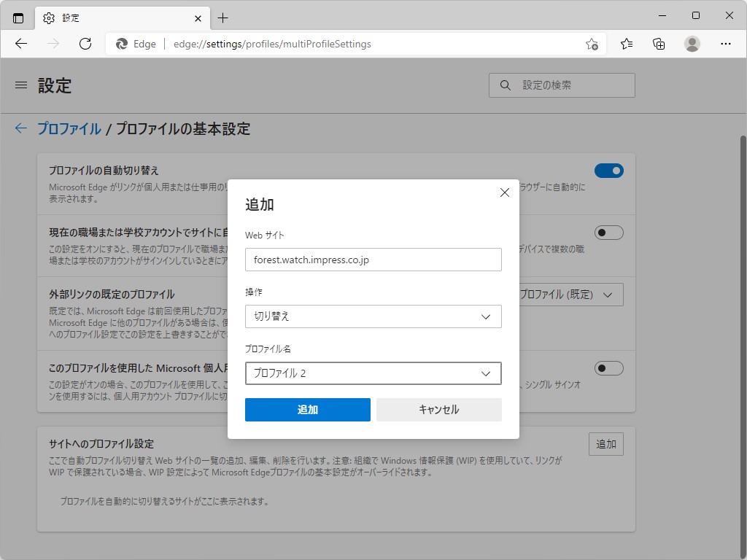Turn on the Microsoft 個人用 profile toggle
The width and height of the screenshot is (747, 560).
click(x=609, y=368)
